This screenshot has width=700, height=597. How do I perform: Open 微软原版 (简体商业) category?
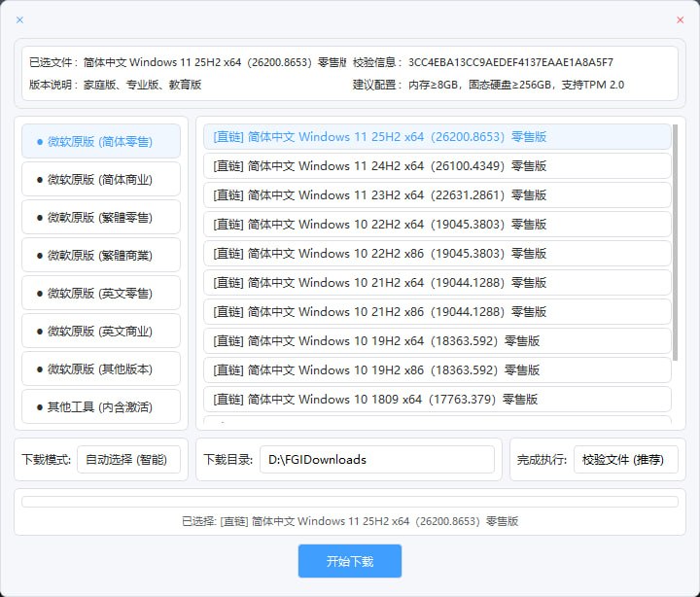coord(101,180)
